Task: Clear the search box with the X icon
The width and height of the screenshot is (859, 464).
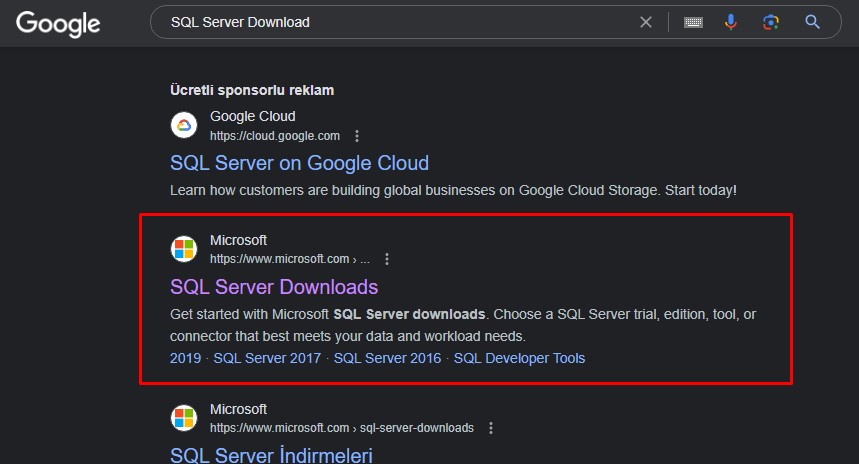Action: coord(646,22)
